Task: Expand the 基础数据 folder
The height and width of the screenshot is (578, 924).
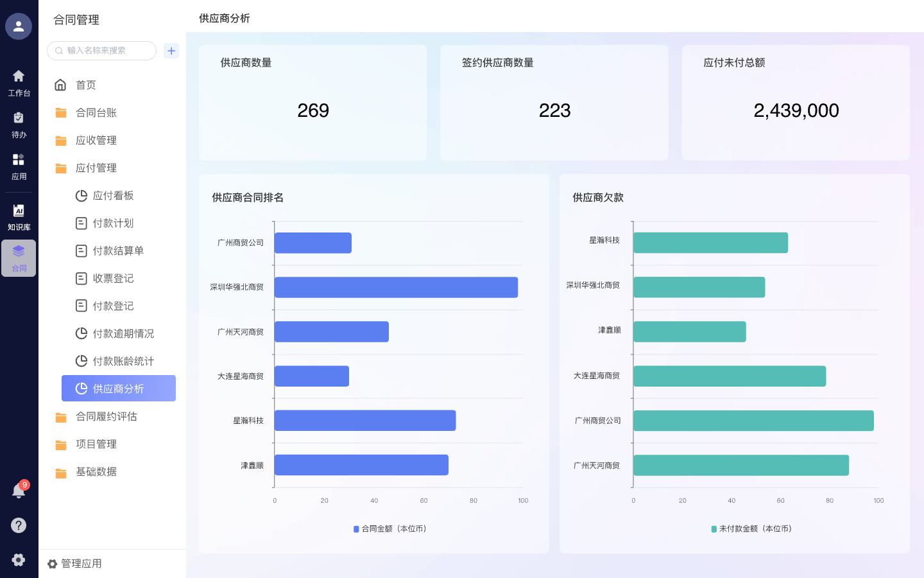Action: coord(96,472)
